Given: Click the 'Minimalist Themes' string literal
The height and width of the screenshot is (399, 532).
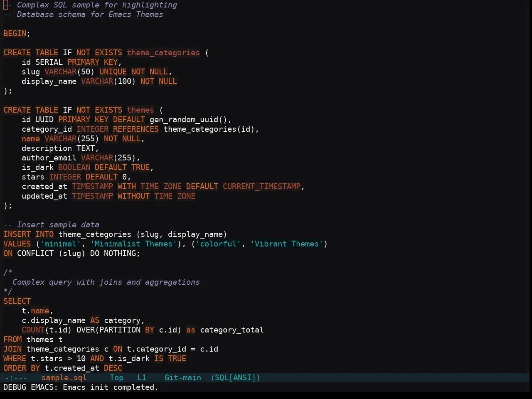Looking at the screenshot, I should pyautogui.click(x=133, y=244).
